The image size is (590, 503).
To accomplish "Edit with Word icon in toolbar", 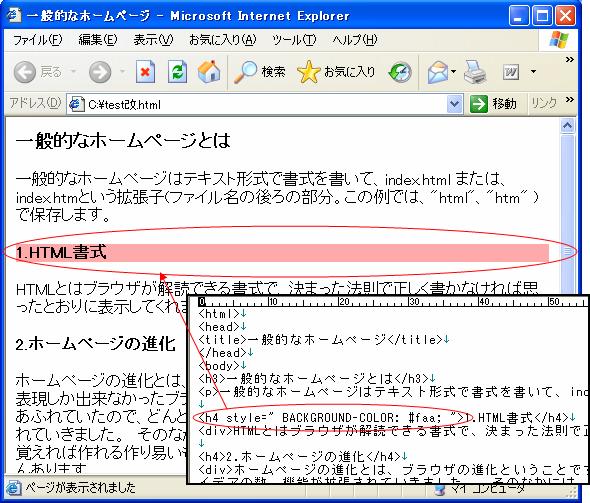I will coord(511,71).
